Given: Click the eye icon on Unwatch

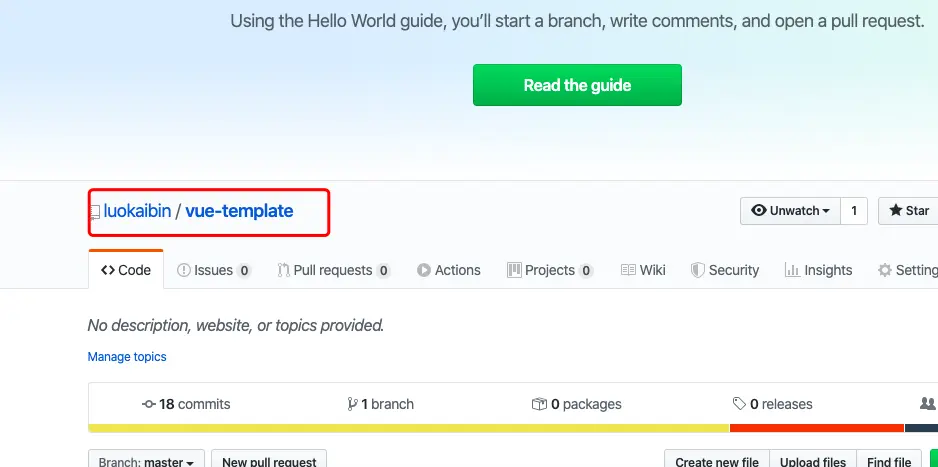Looking at the screenshot, I should (x=759, y=210).
